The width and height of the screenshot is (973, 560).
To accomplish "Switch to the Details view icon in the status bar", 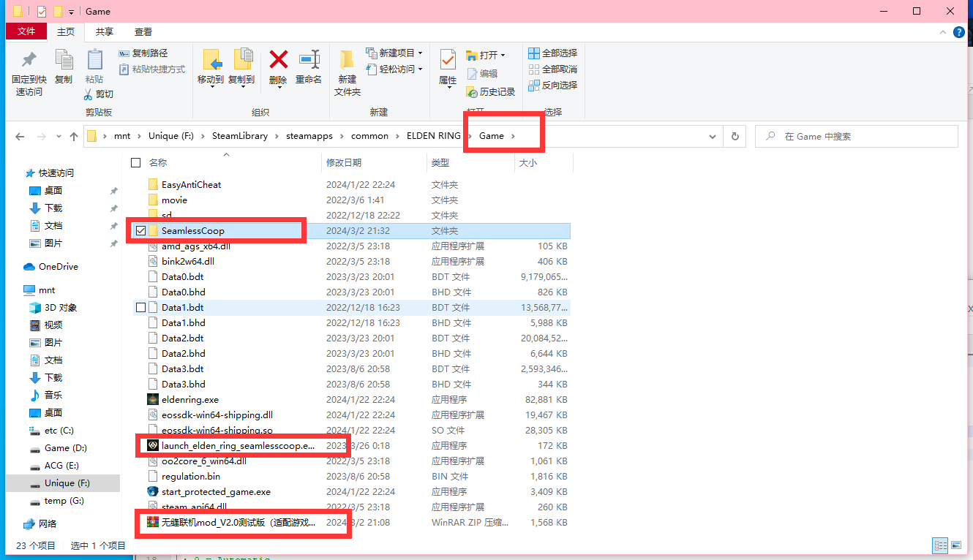I will tap(939, 545).
